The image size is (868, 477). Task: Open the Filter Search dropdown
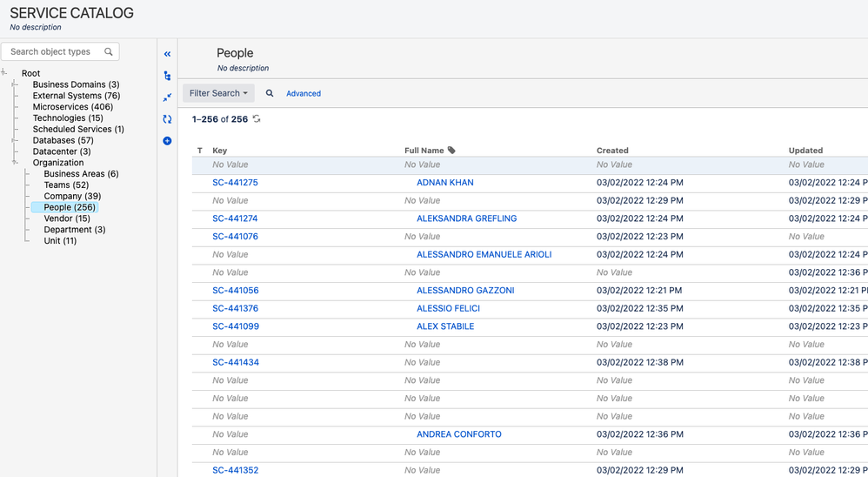tap(218, 93)
